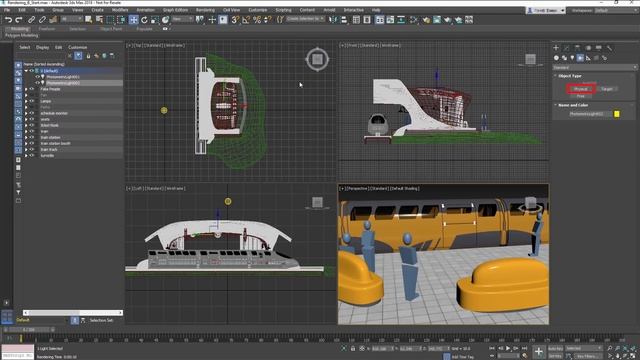Activate the Select and Rotate tool
Screen dimensions: 640x360
[x=144, y=20]
